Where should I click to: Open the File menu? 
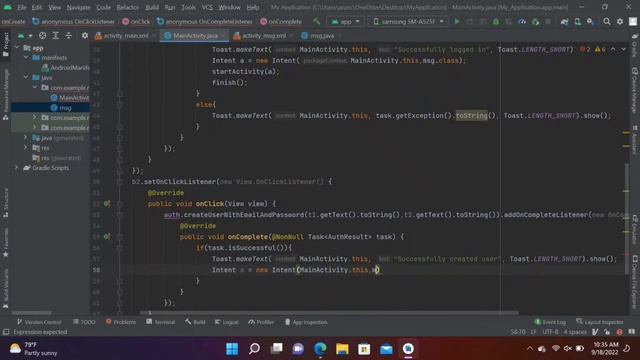tap(21, 7)
